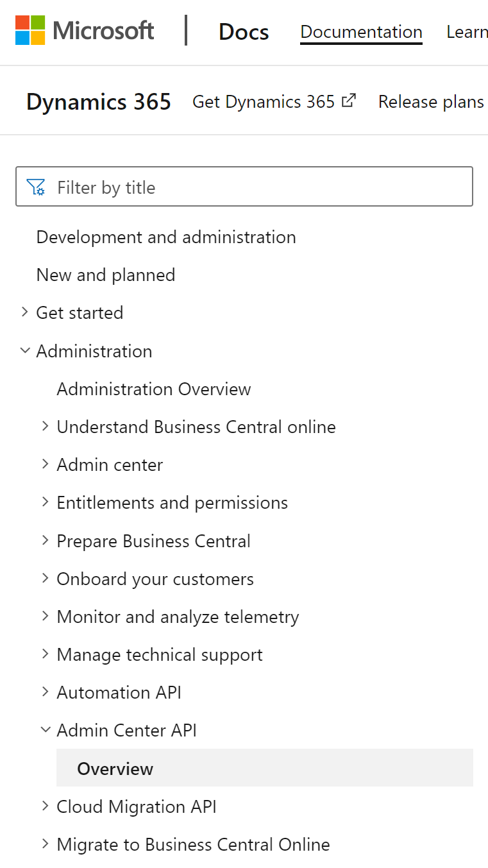Image resolution: width=488 pixels, height=868 pixels.
Task: Expand the Cloud Migration API node
Action: (45, 806)
